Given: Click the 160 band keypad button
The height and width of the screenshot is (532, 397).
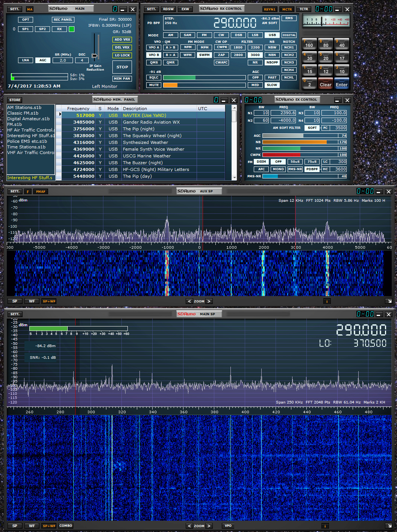Looking at the screenshot, I should click(x=309, y=44).
